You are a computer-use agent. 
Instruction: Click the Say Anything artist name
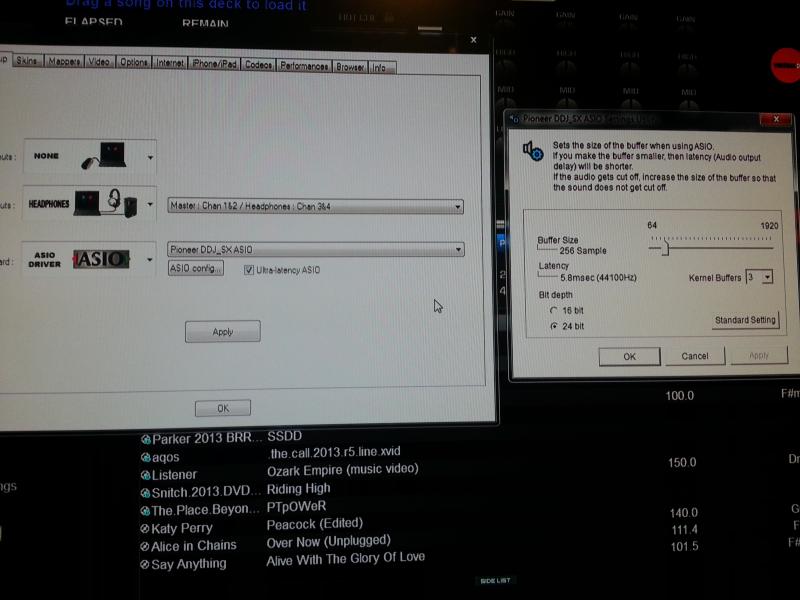click(189, 564)
